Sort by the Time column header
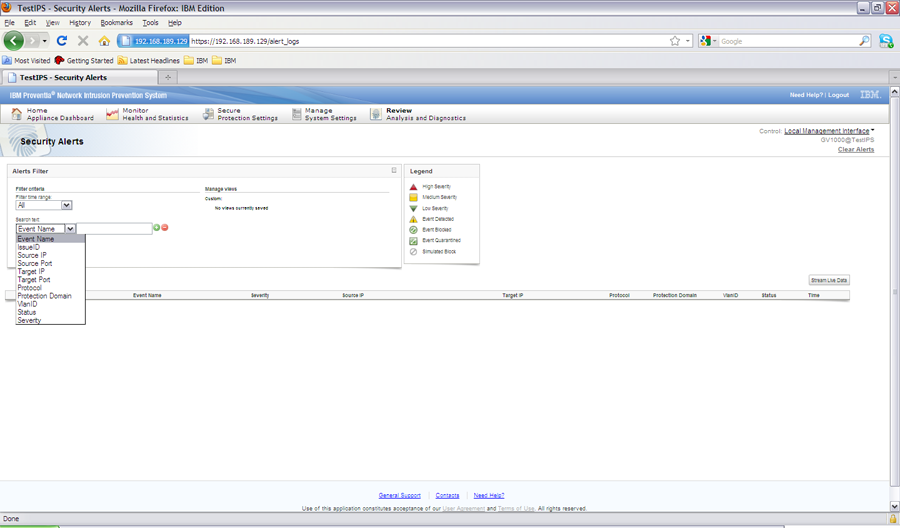 click(814, 295)
